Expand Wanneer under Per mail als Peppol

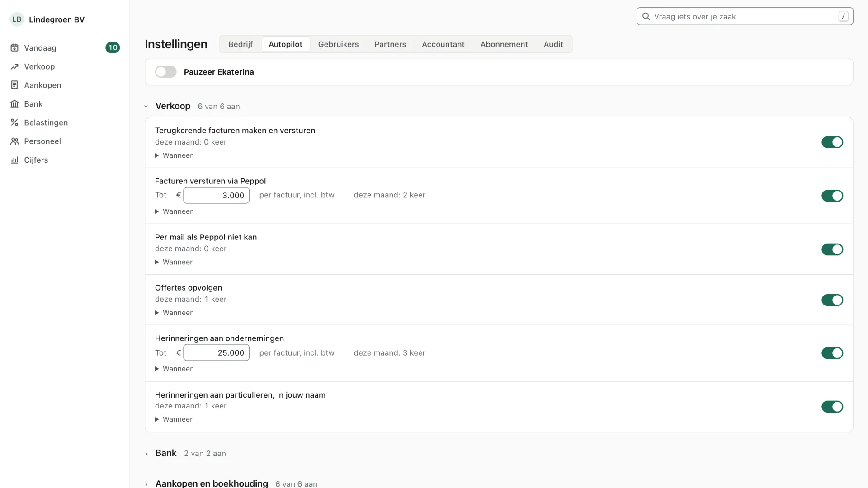point(174,262)
